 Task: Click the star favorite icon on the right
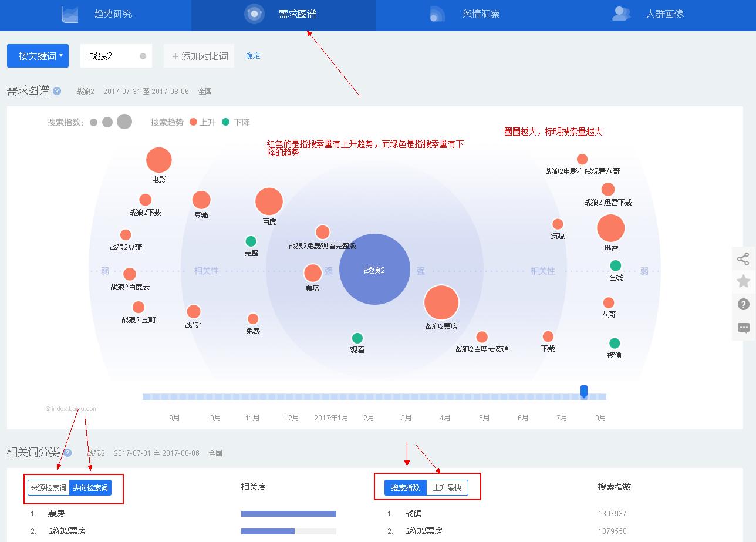744,281
